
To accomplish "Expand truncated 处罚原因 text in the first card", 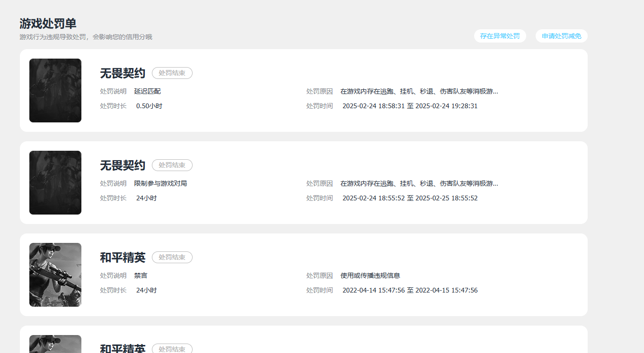I will pyautogui.click(x=419, y=91).
